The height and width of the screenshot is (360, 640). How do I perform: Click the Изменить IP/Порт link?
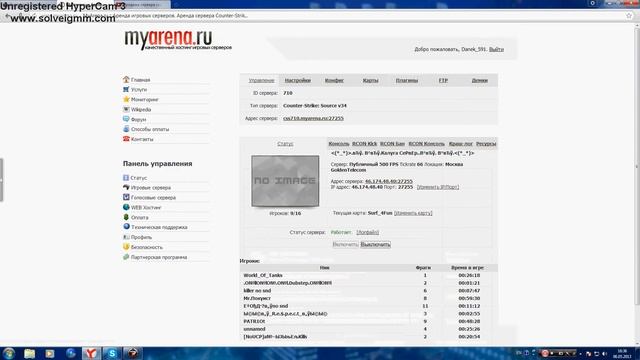(438, 187)
